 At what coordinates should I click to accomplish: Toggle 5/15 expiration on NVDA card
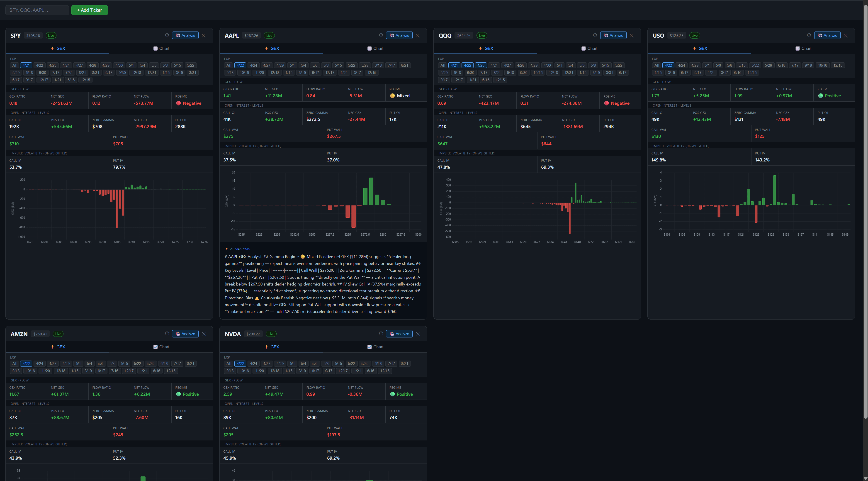pos(338,364)
